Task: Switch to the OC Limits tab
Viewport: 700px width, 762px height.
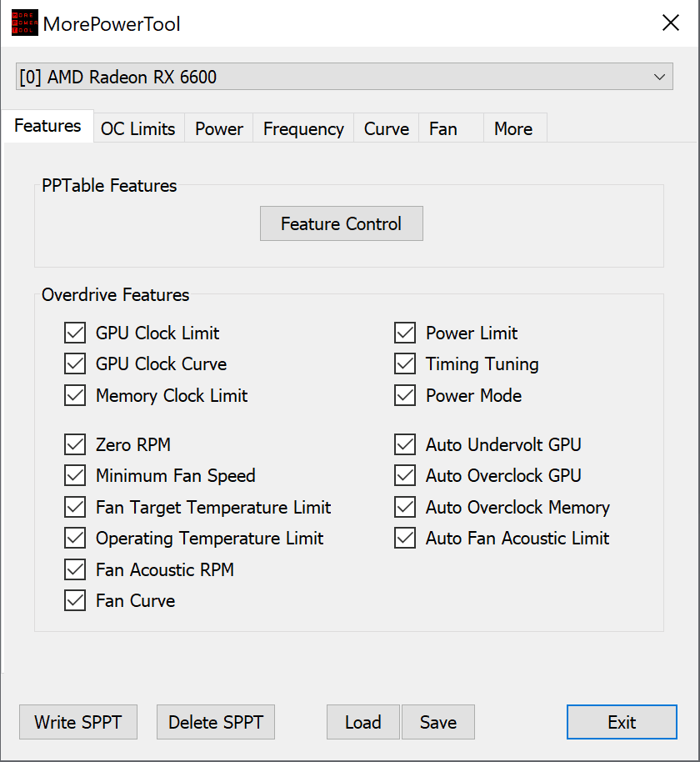Action: [138, 128]
